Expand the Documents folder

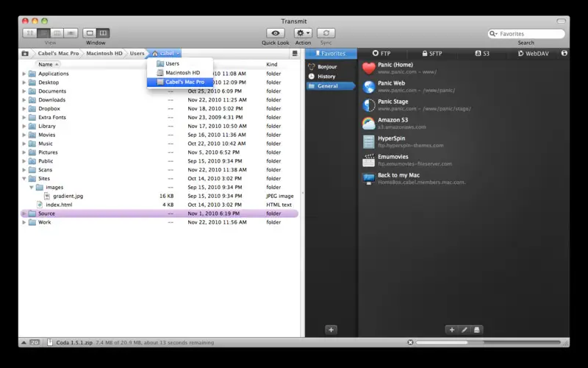click(24, 91)
